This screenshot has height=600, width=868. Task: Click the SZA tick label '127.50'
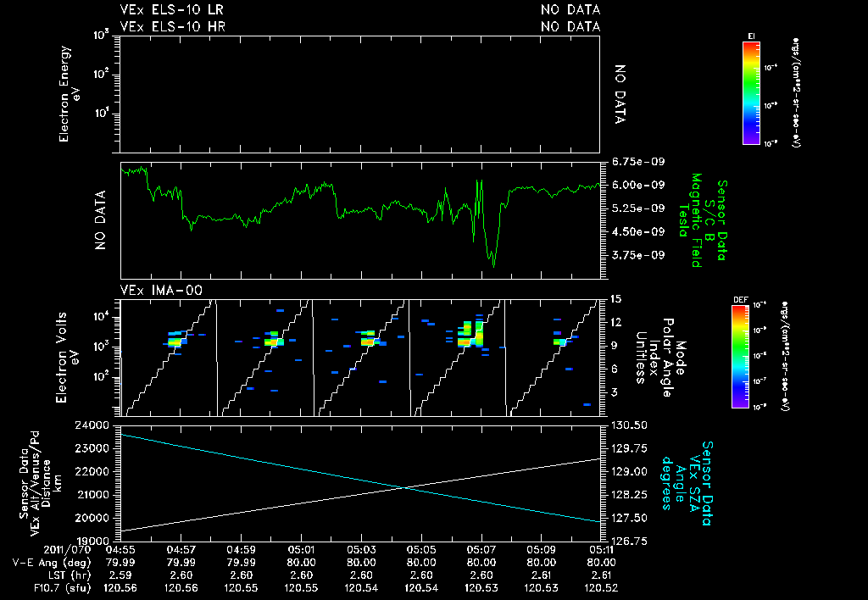[x=629, y=518]
